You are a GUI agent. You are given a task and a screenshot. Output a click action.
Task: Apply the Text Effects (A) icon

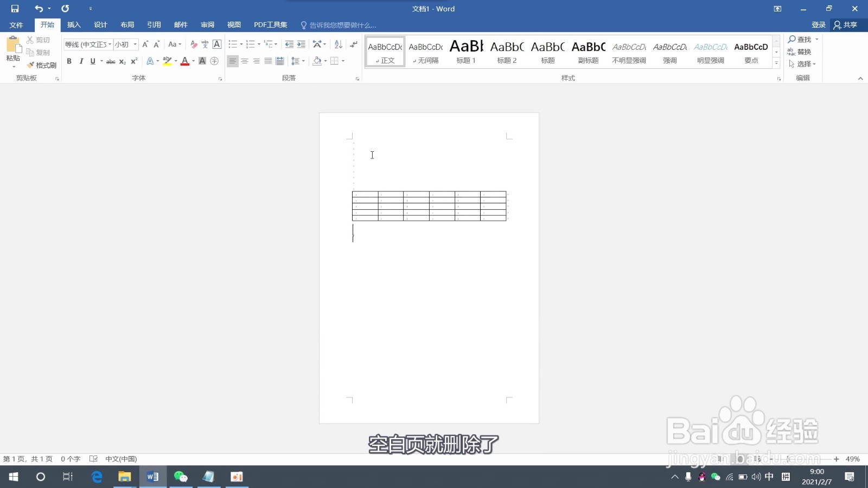pos(150,61)
